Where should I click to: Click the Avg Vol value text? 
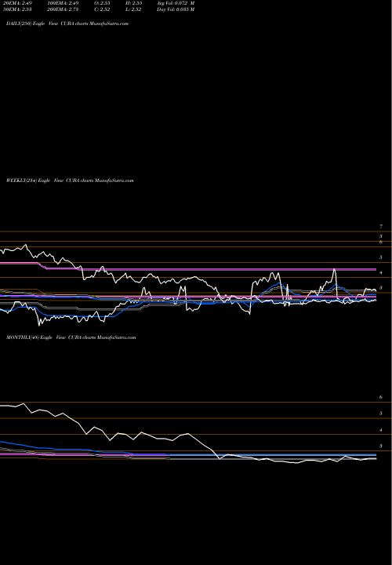176,3
